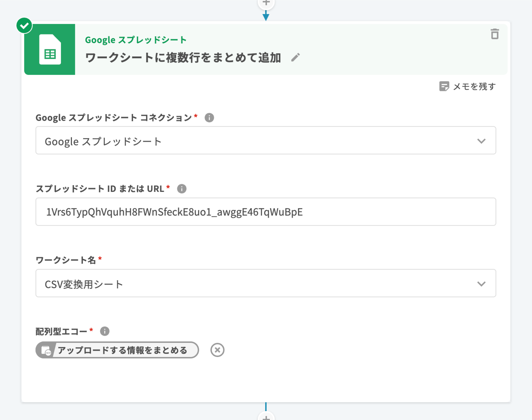Remove the 配列型エコー value with the X button
This screenshot has height=420, width=532.
[217, 350]
